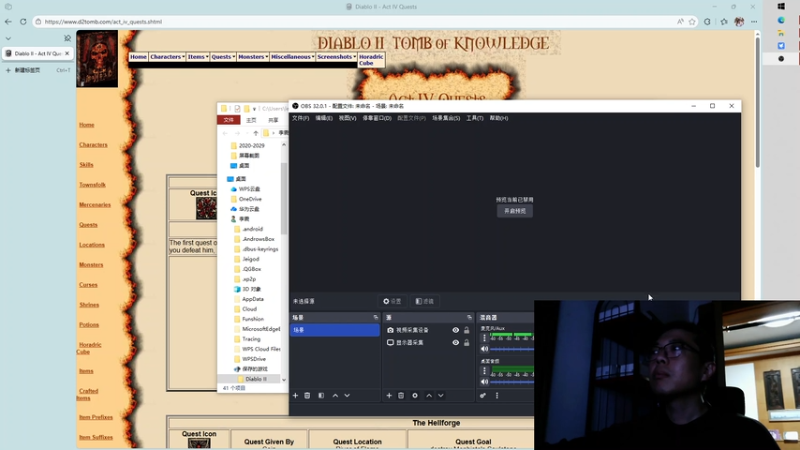Mute the Mic/Aux channel
This screenshot has width=800, height=450.
click(484, 349)
